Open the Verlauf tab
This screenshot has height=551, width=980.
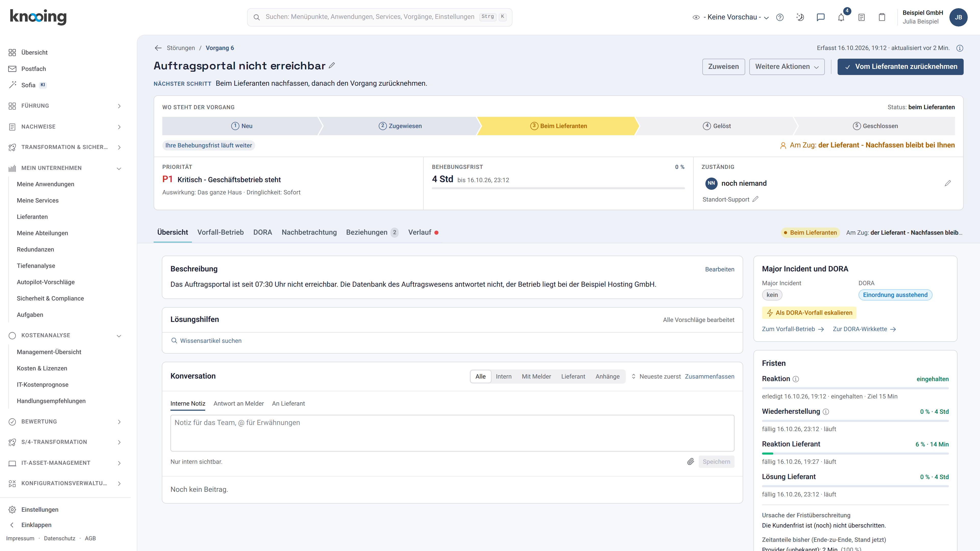pos(423,232)
